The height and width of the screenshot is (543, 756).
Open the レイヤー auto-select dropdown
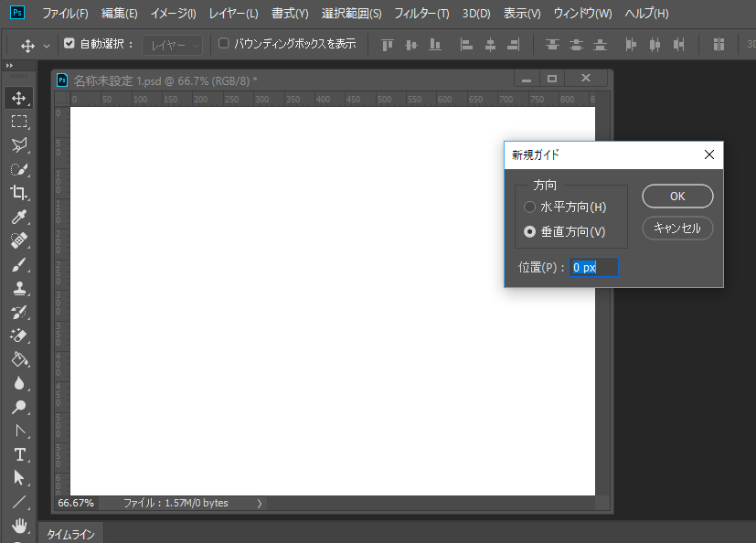(172, 46)
